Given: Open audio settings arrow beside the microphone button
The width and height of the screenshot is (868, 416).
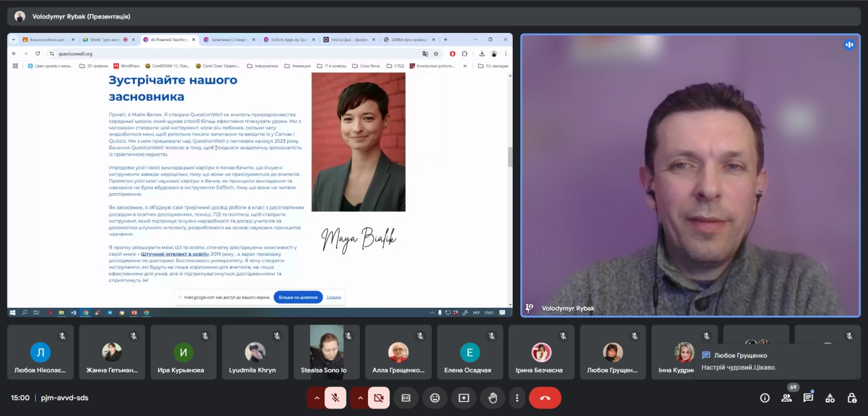Looking at the screenshot, I should tap(317, 398).
